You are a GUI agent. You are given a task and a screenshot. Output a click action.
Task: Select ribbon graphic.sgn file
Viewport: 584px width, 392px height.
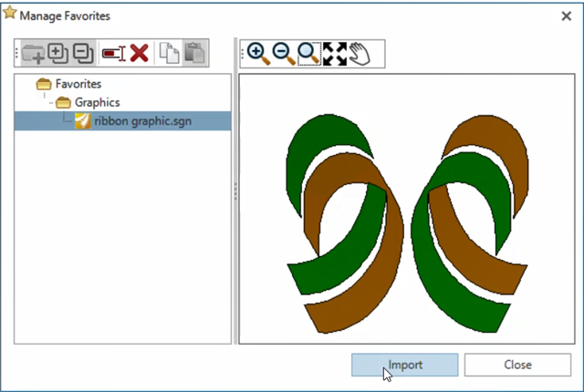coord(122,121)
